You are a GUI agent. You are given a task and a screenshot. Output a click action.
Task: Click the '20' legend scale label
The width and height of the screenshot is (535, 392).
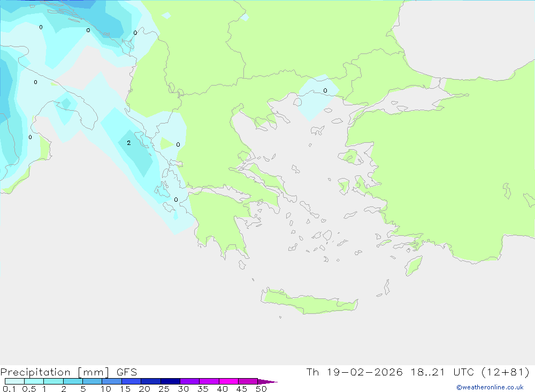click(144, 389)
